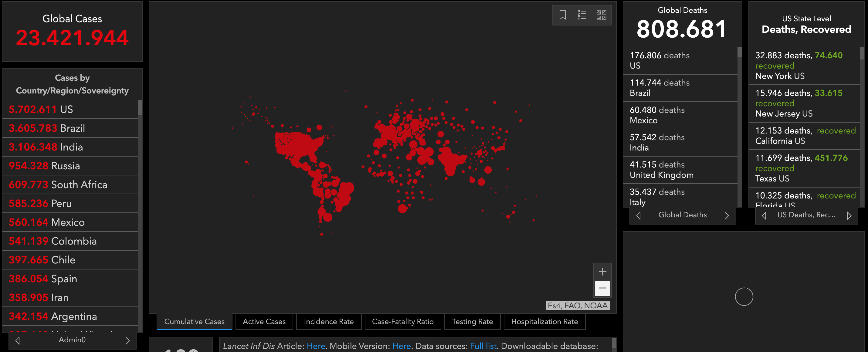Click left arrow beside Admin0

click(x=18, y=340)
